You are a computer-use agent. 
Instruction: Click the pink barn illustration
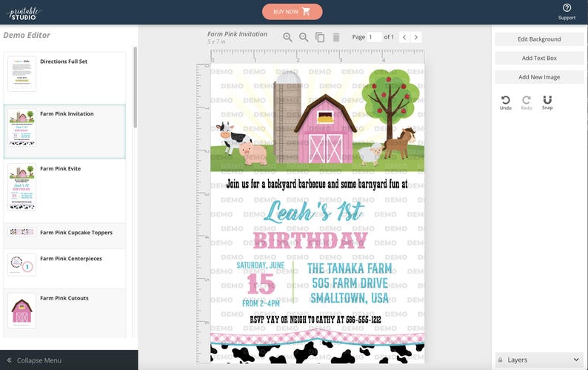tap(325, 130)
